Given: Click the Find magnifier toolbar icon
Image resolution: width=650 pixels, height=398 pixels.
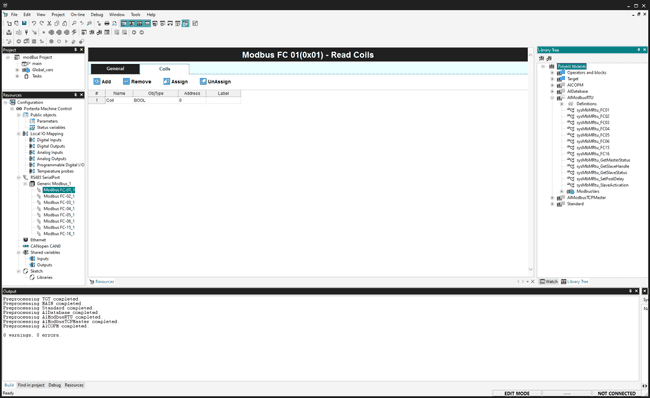Looking at the screenshot, I should click(74, 24).
